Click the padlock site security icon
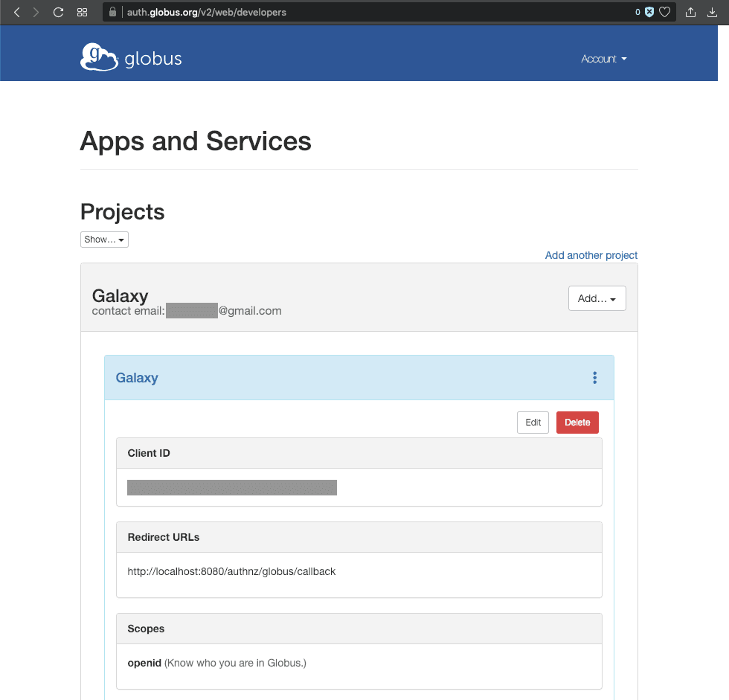Screen dimensions: 729x700 pyautogui.click(x=113, y=12)
